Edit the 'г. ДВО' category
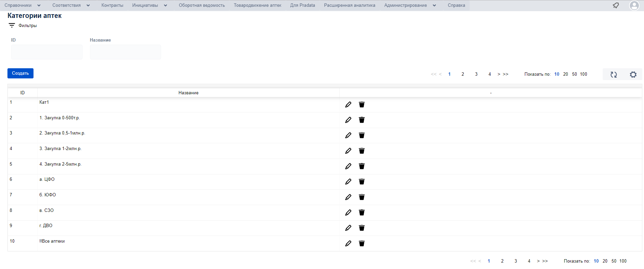Image resolution: width=644 pixels, height=269 pixels. tap(348, 228)
